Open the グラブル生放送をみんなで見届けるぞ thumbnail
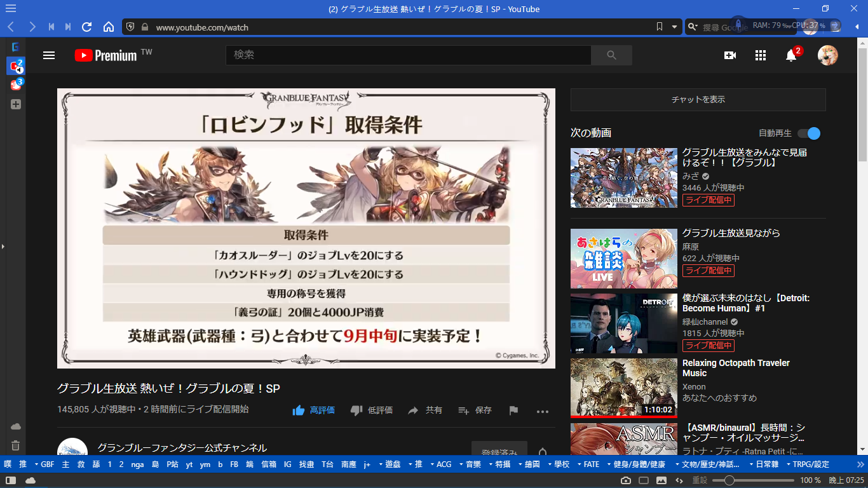Screen dimensions: 868x488 click(624, 178)
